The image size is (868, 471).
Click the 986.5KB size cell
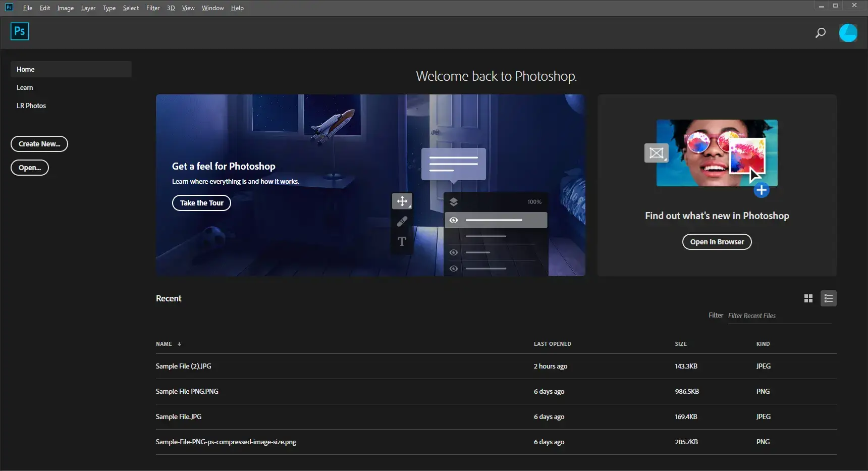687,391
